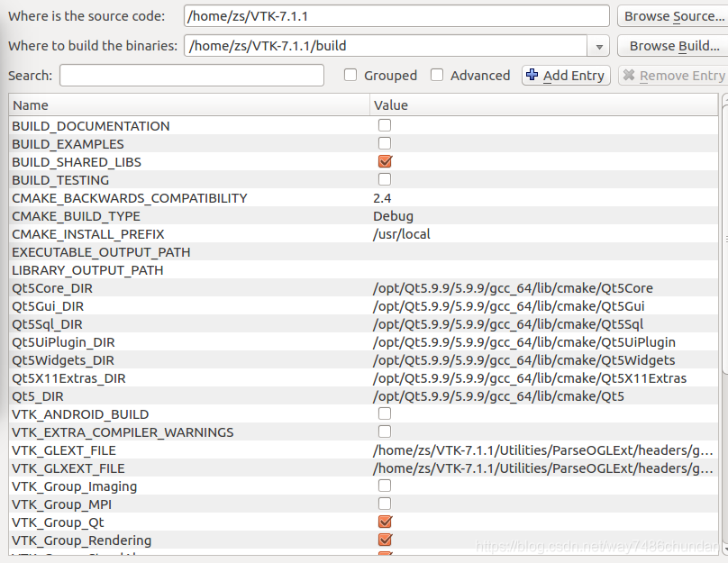Select the VTK_GLXEXT_FILE path value
The width and height of the screenshot is (728, 563).
(542, 468)
